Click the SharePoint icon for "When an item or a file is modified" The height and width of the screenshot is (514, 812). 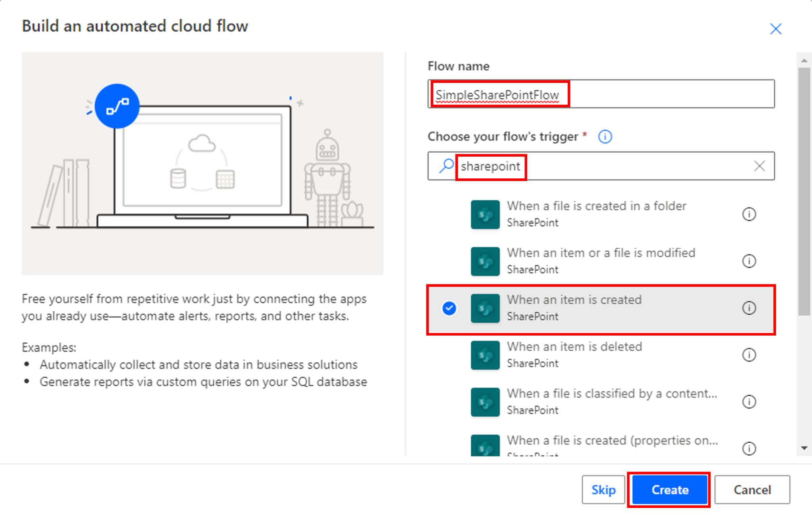point(485,261)
